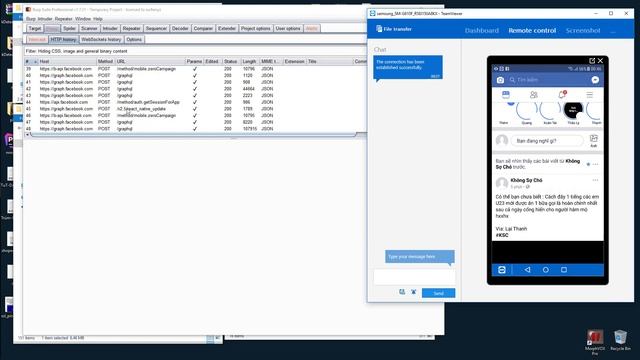Open the Alerts tab

coord(312,29)
